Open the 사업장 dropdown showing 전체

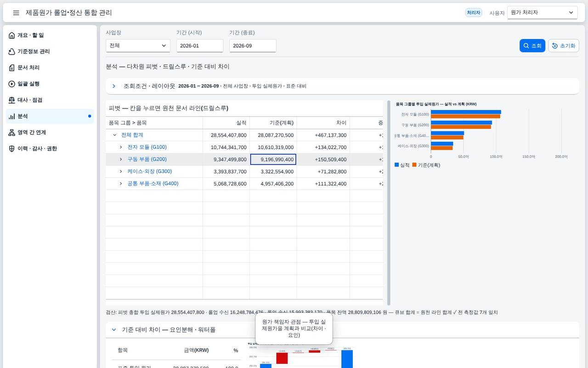click(x=138, y=46)
